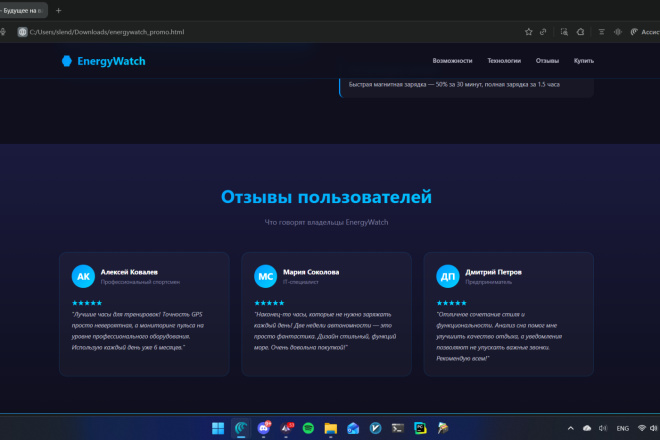Open the reader list lines icon
This screenshot has width=660, height=440.
[x=601, y=32]
